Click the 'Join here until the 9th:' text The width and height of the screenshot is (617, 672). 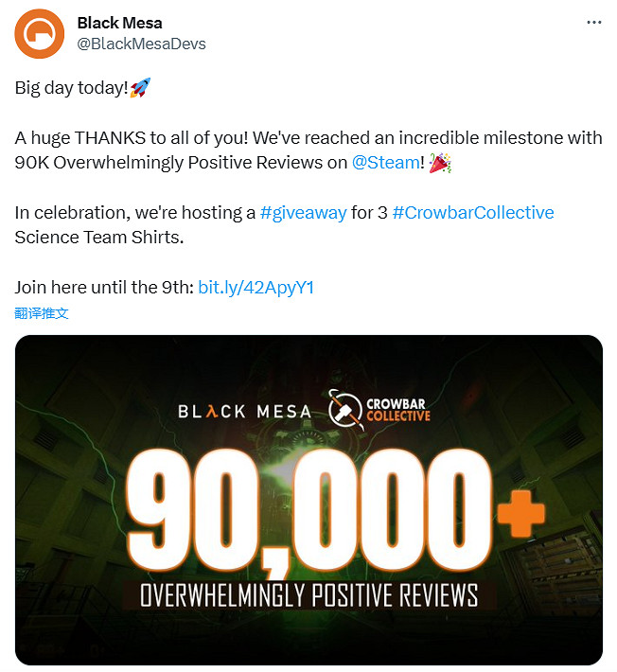click(103, 287)
